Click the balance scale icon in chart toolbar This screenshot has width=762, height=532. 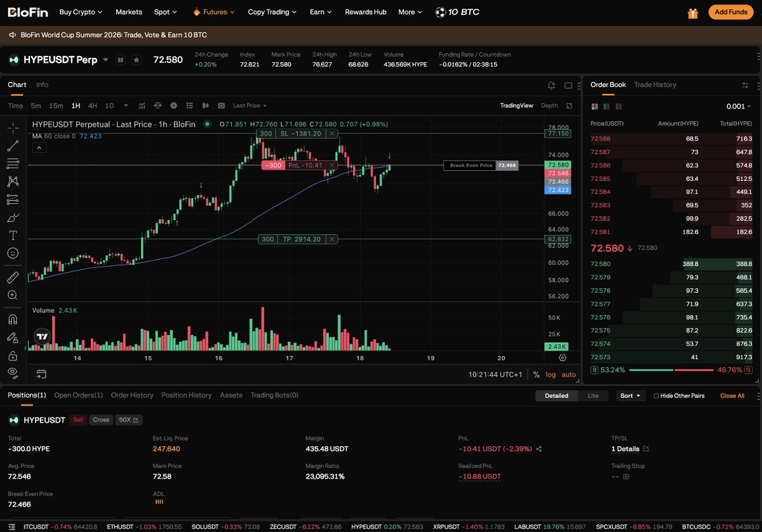(157, 105)
